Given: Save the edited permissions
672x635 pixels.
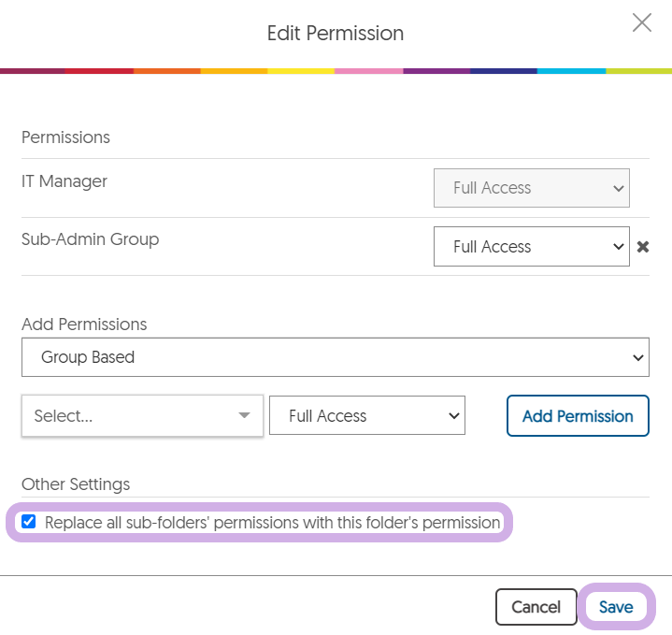Looking at the screenshot, I should point(616,607).
